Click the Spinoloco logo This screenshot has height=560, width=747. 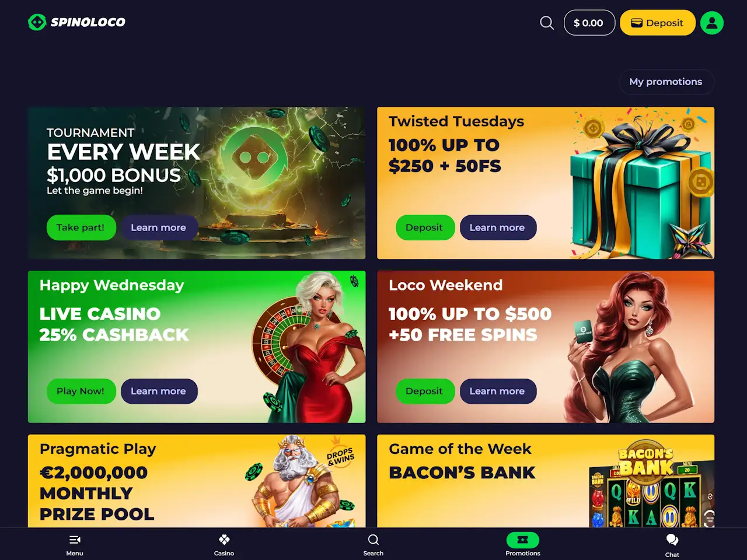[76, 22]
